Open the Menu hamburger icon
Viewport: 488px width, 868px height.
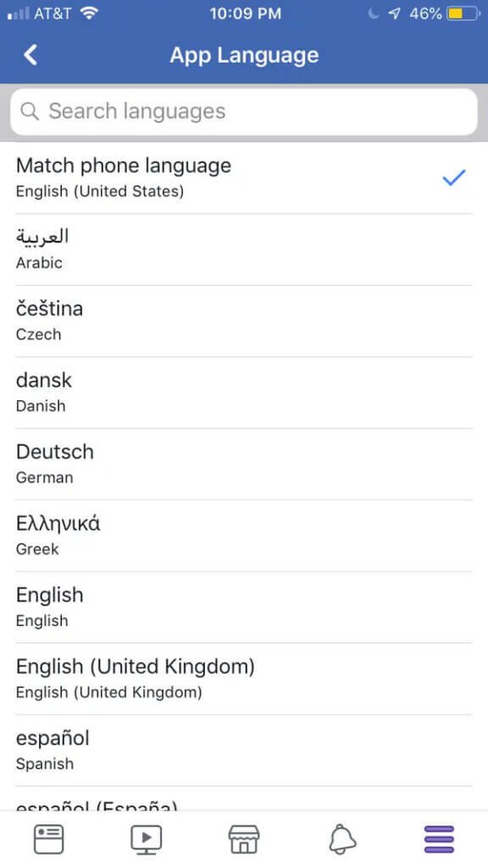[x=439, y=837]
